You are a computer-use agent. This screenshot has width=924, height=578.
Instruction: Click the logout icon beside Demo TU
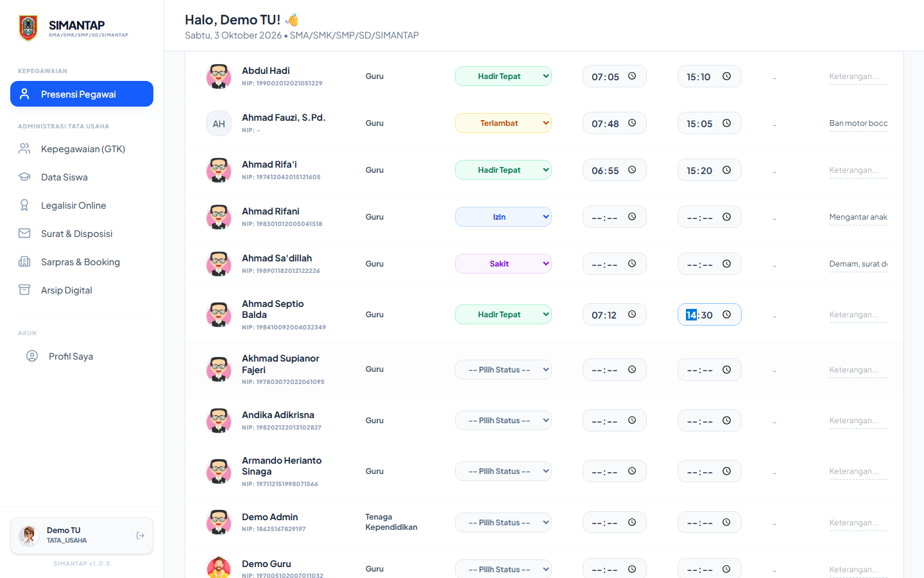(141, 536)
